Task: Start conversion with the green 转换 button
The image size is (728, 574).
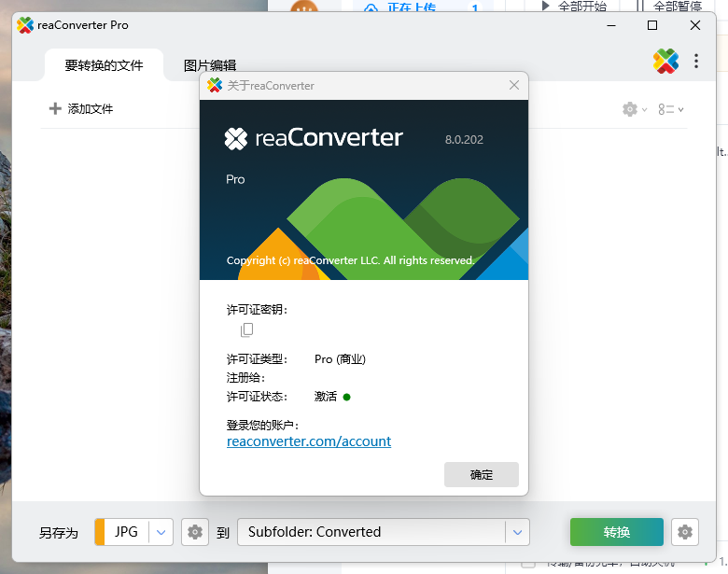Action: (616, 532)
